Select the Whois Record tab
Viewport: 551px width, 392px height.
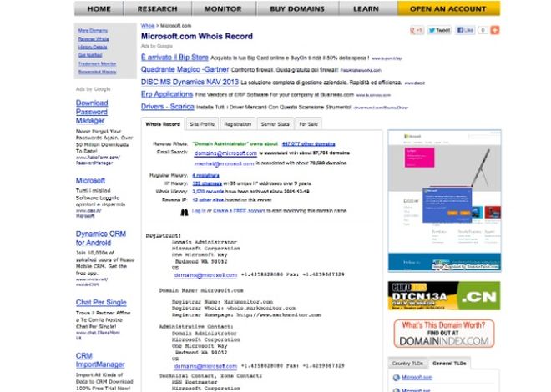(163, 124)
